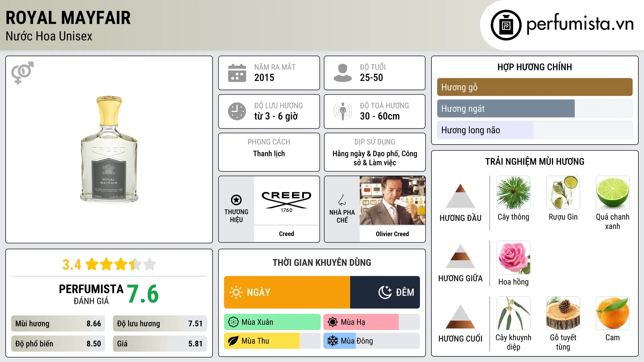Click the Olivier Creed perfumer name

tap(392, 234)
